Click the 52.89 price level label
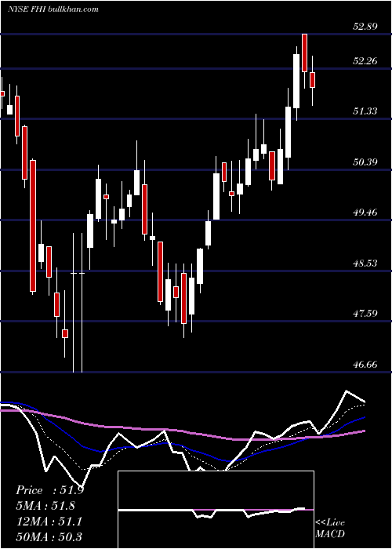Viewport: 392px width, 549px height. [365, 27]
